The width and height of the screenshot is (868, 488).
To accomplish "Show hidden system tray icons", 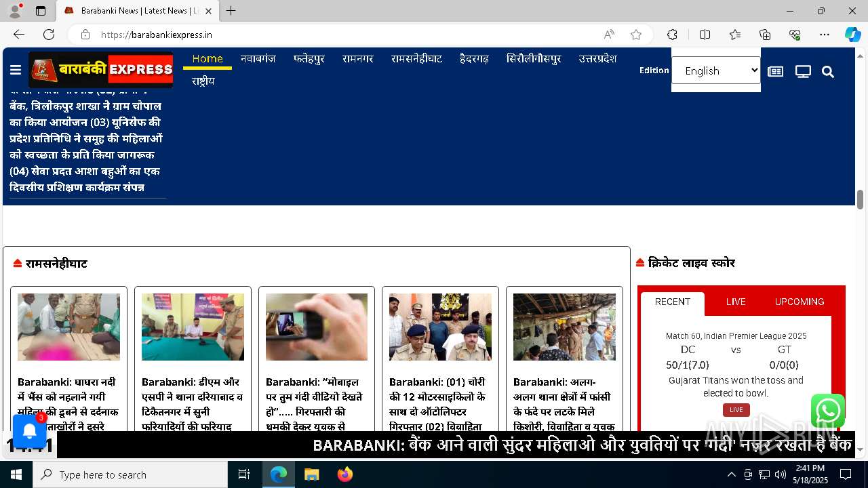I will tap(731, 474).
